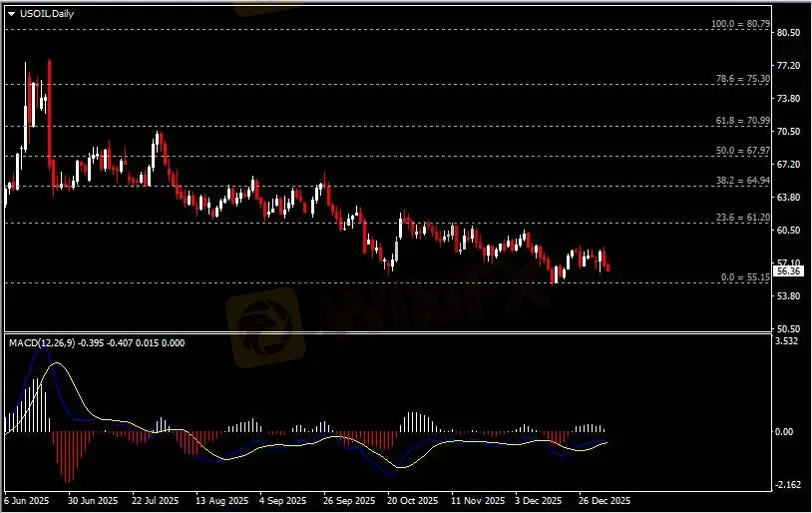Click the 70.50 price scale value

[789, 132]
